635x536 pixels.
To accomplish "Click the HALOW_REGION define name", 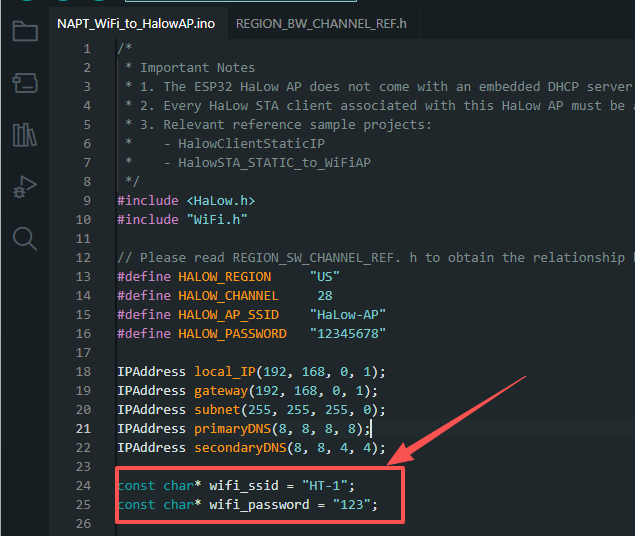I will tap(225, 277).
